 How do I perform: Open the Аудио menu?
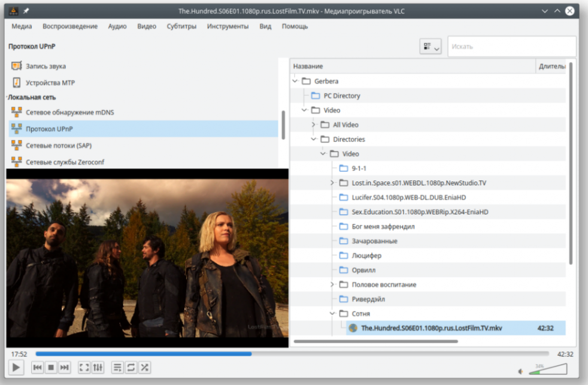point(117,26)
